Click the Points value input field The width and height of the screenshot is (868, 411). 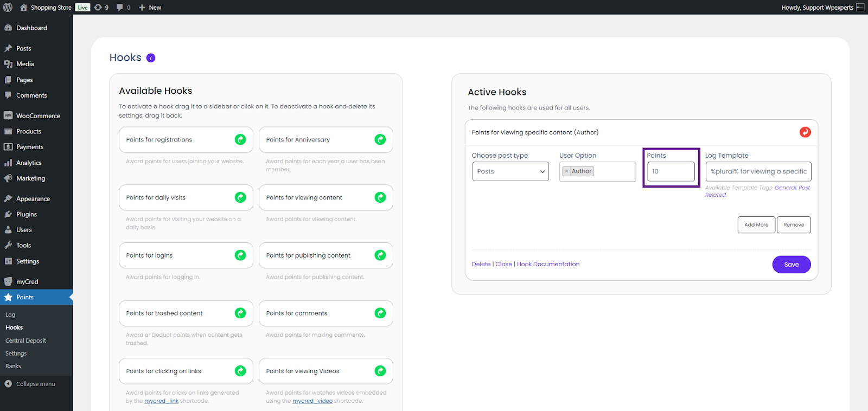point(671,171)
